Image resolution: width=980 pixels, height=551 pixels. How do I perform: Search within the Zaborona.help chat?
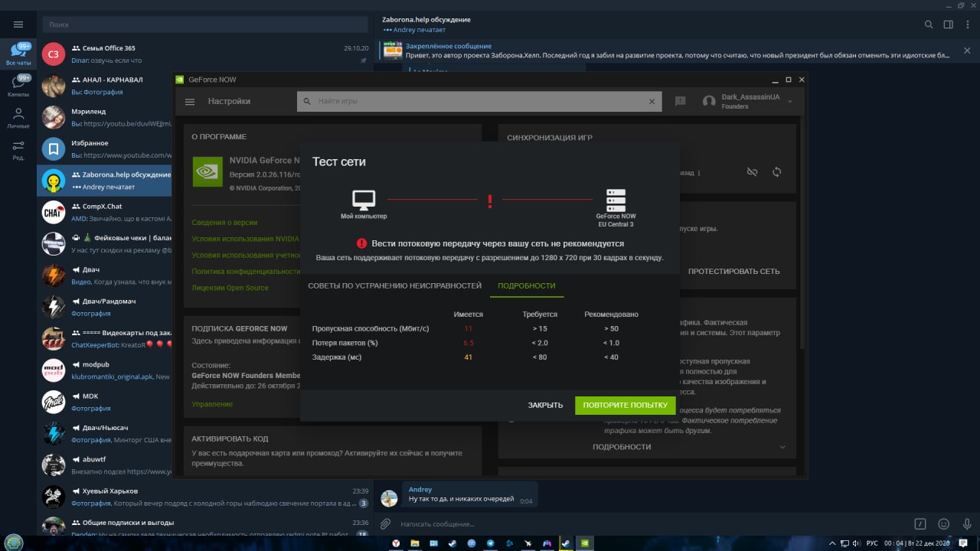click(929, 24)
